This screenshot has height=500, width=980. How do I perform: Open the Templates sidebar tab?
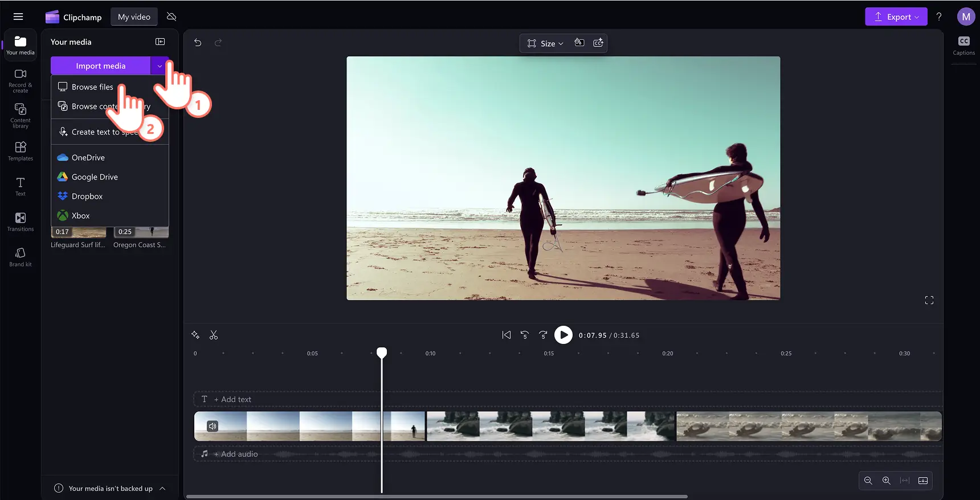coord(21,151)
